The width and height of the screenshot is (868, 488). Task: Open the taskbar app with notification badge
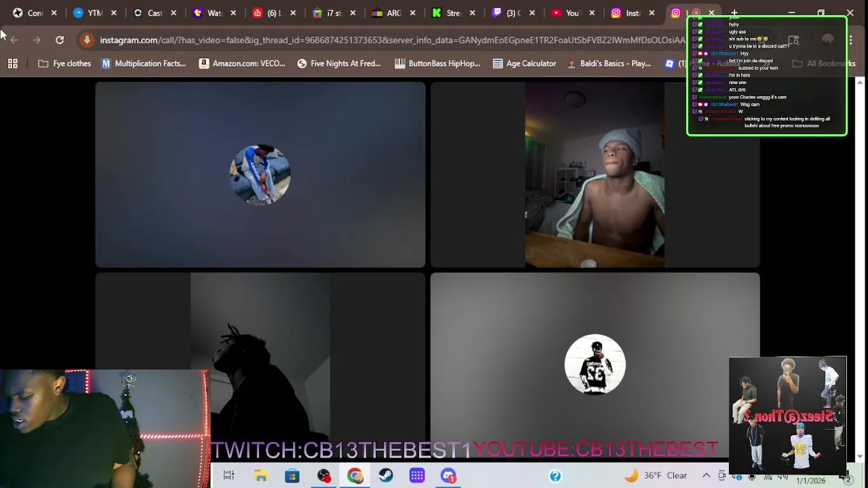click(448, 476)
